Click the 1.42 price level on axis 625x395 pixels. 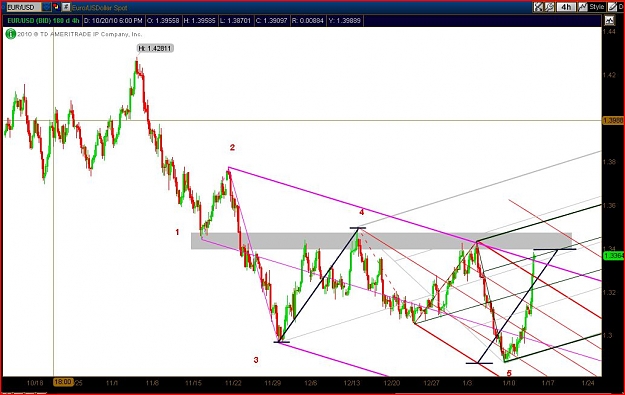pyautogui.click(x=609, y=75)
